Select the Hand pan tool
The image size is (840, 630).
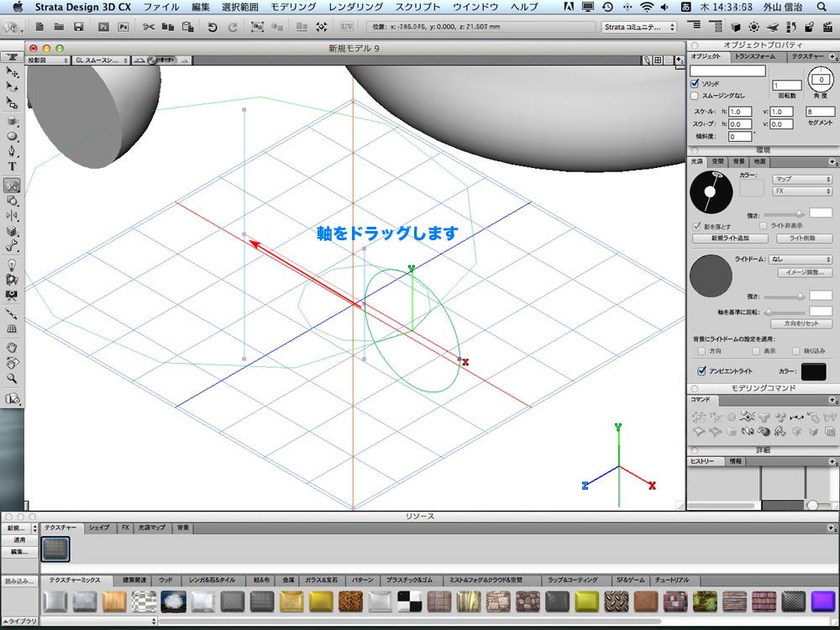[12, 347]
